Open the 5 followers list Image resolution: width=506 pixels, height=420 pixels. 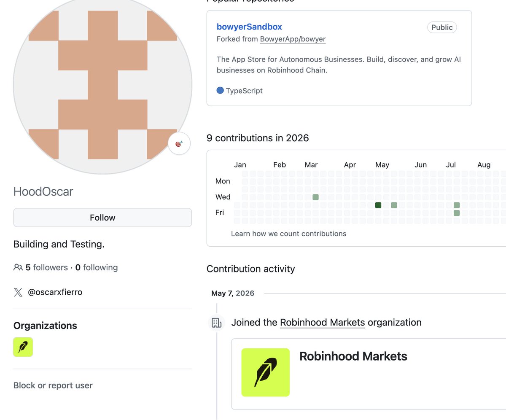pos(46,267)
